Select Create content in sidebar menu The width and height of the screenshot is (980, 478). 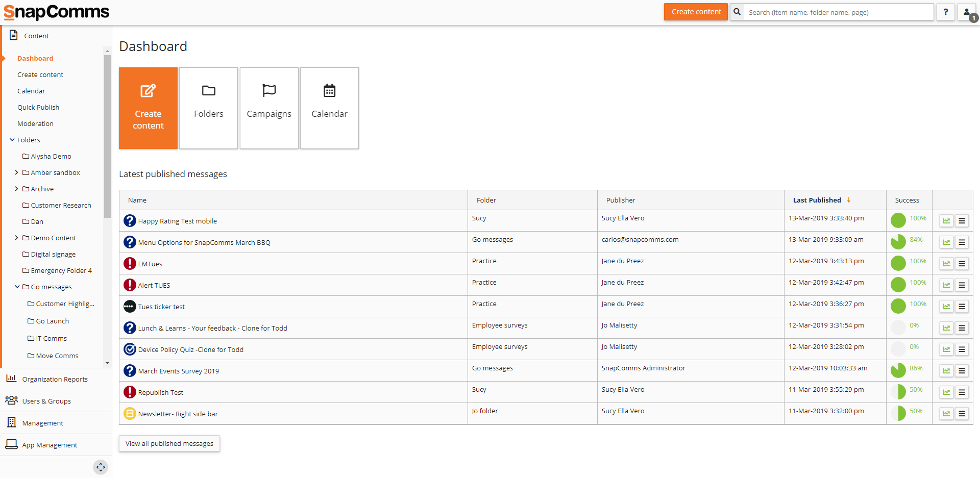click(40, 74)
